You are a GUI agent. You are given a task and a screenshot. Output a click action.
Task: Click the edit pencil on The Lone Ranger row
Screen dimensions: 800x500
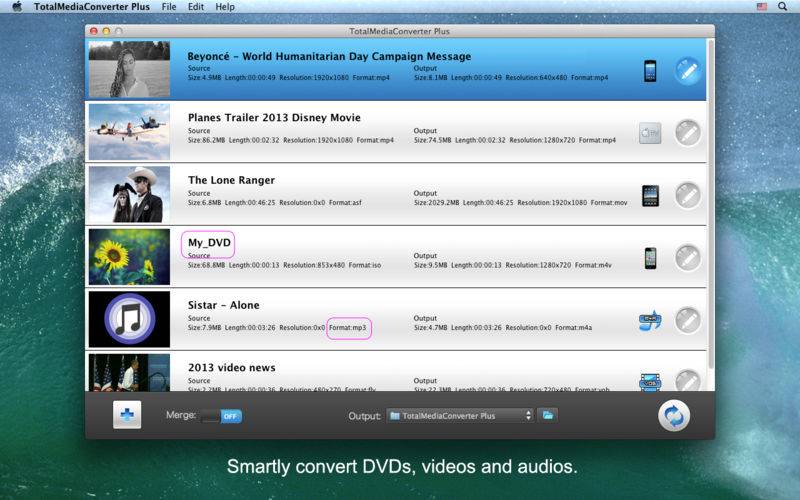(688, 196)
